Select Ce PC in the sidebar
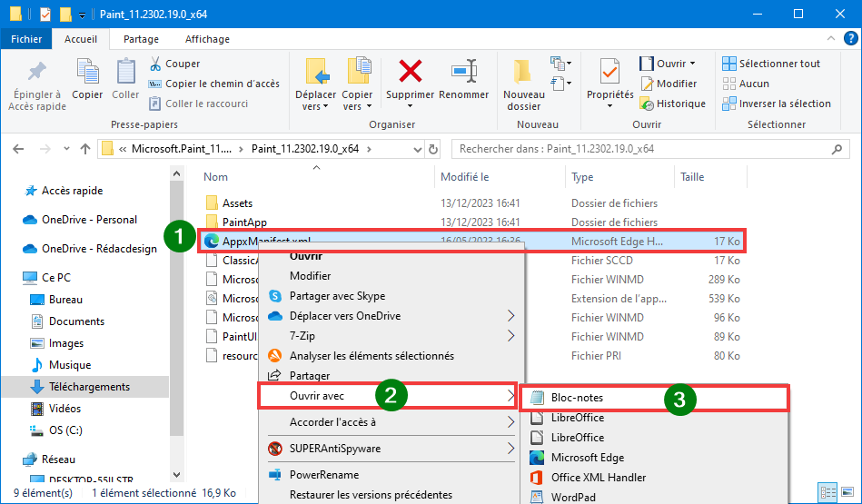This screenshot has width=862, height=504. tap(56, 278)
